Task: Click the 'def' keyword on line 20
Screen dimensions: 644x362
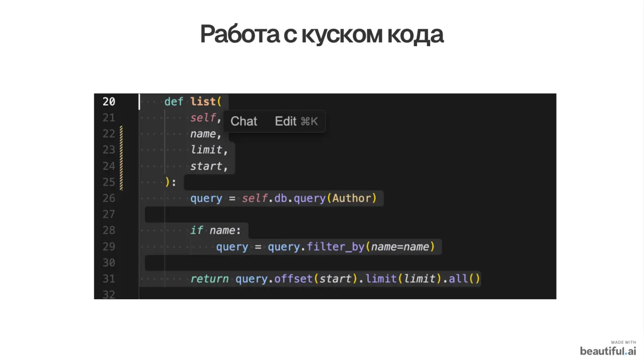Action: [x=174, y=102]
